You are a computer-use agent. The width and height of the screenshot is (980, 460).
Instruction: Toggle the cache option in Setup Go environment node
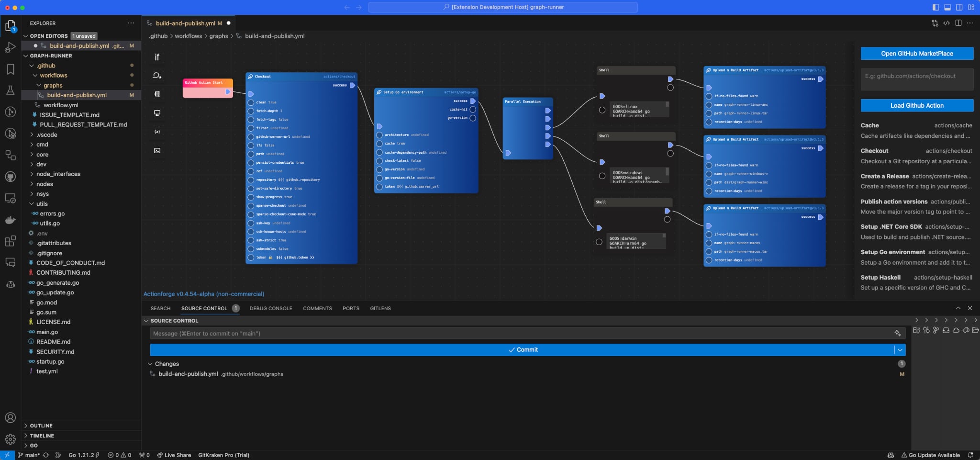tap(379, 143)
